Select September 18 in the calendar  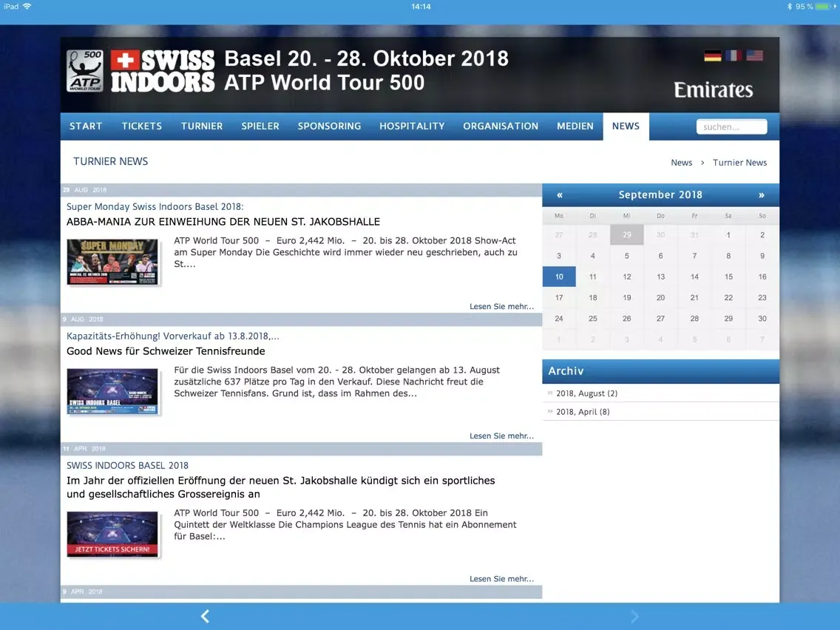(592, 297)
